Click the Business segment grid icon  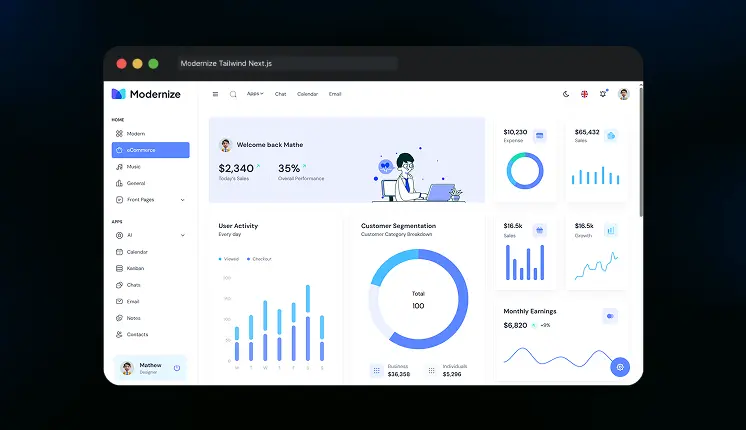pyautogui.click(x=376, y=370)
